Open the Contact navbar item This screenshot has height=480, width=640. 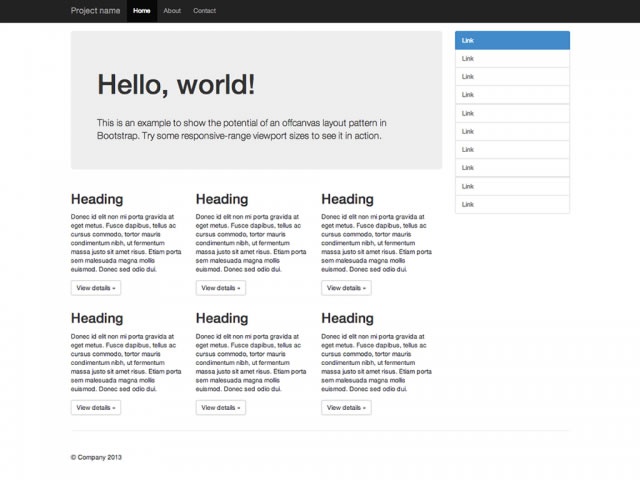tap(204, 11)
